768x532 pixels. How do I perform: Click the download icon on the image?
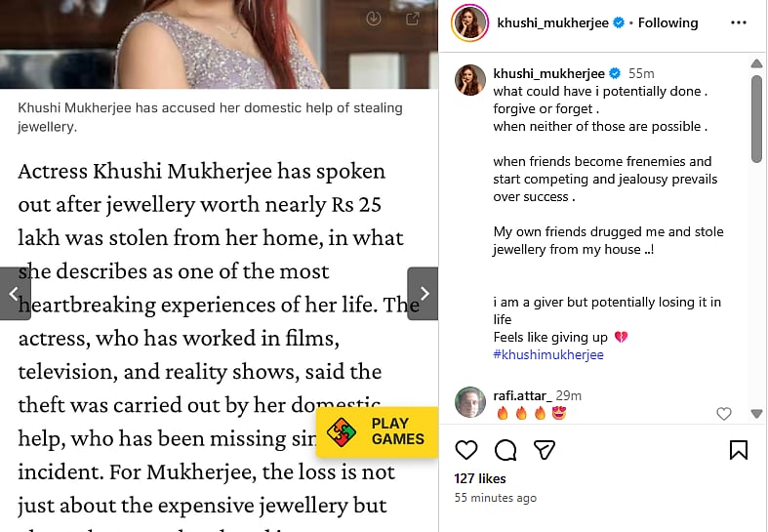coord(373,19)
